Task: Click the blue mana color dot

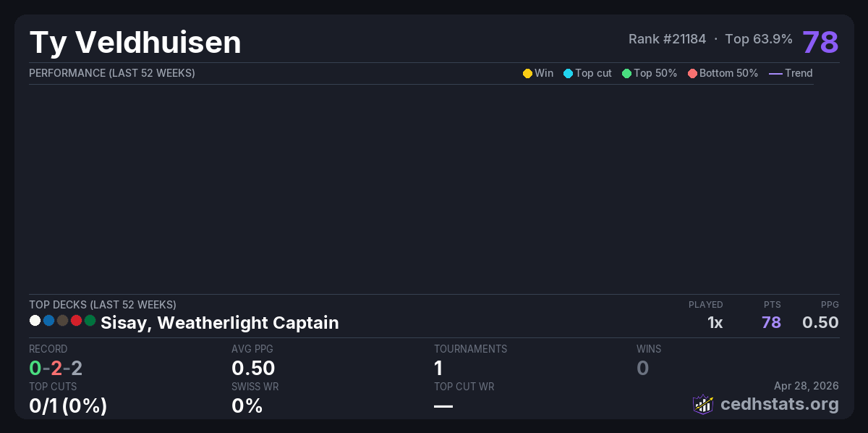Action: tap(48, 320)
